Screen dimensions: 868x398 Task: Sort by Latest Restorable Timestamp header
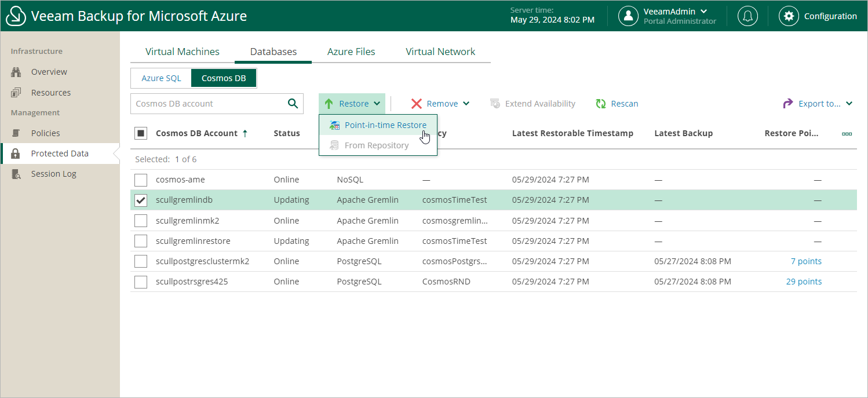(572, 133)
